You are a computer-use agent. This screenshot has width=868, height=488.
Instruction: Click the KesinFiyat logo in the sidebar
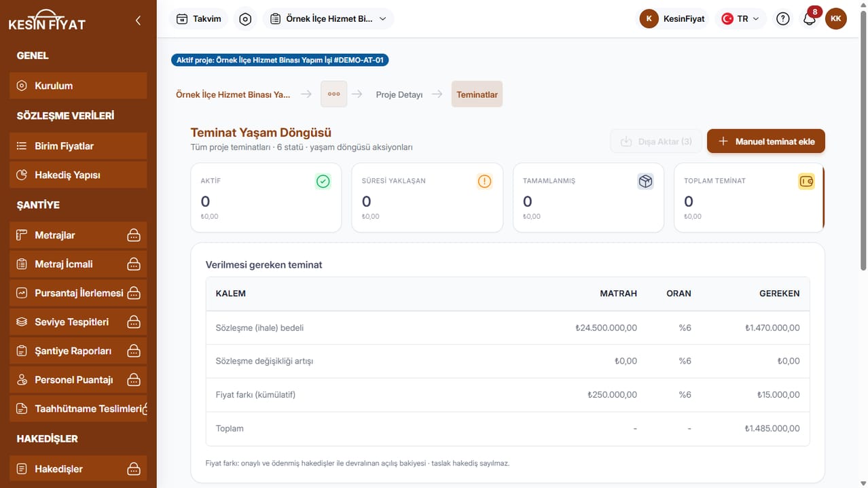point(47,20)
